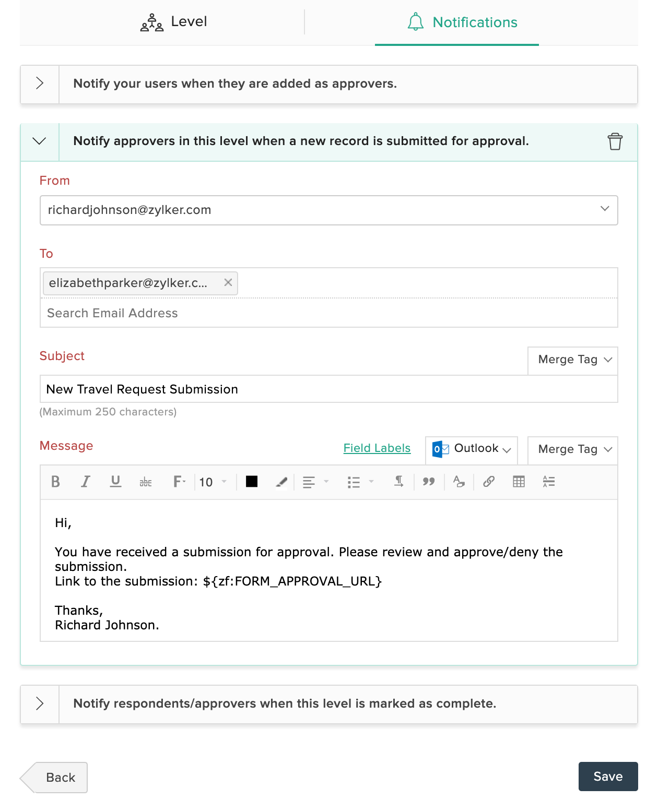The image size is (658, 812).
Task: Pick the text color swatch
Action: 251,482
